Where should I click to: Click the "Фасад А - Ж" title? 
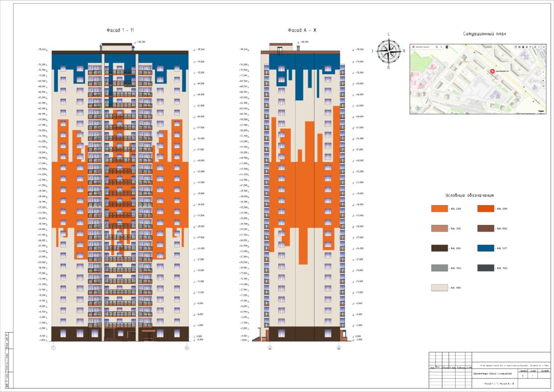point(302,30)
